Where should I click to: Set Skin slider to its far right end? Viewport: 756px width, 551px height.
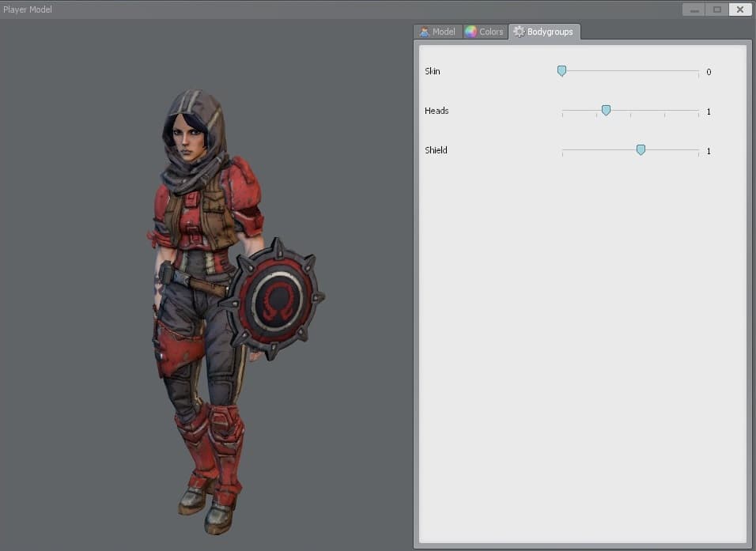click(698, 71)
